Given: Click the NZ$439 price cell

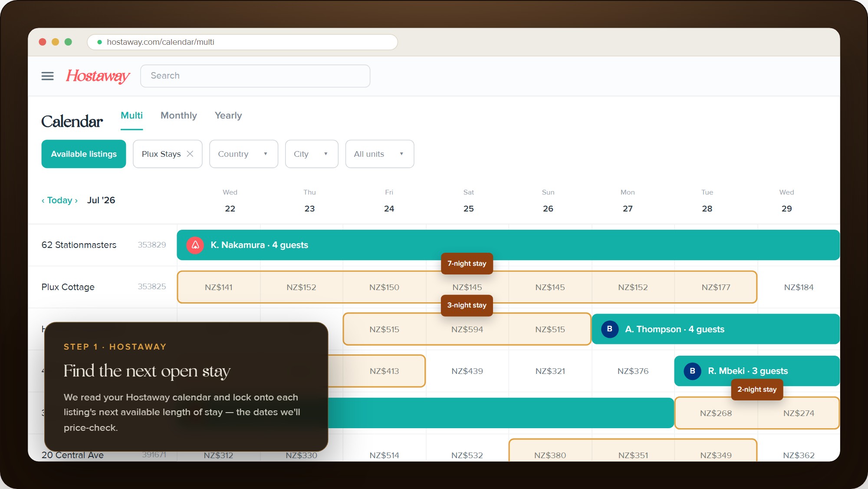Looking at the screenshot, I should click(x=467, y=371).
